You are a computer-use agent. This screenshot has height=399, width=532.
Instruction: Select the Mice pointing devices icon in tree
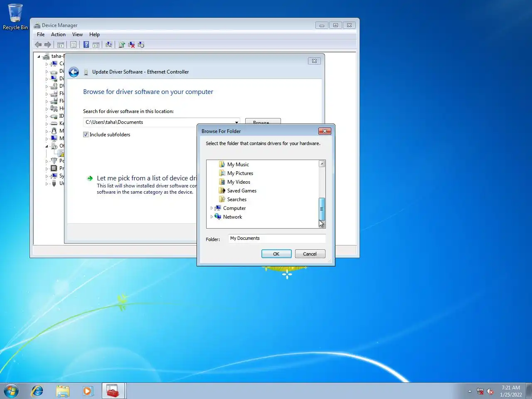click(54, 131)
